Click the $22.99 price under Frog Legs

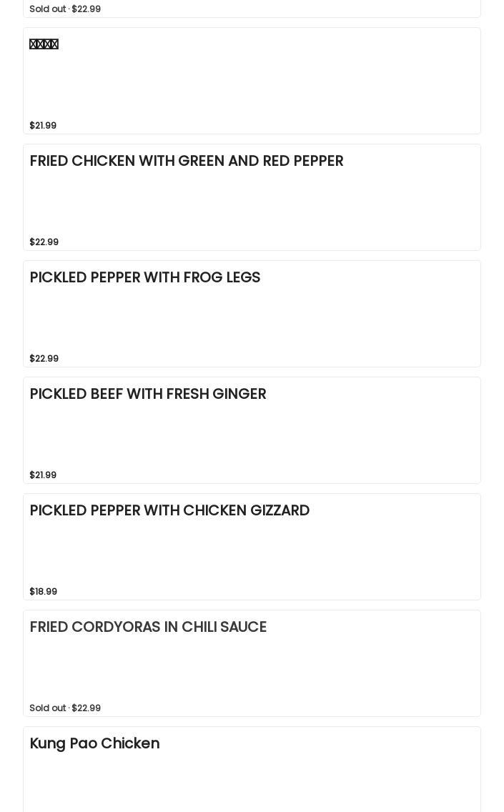click(x=44, y=358)
